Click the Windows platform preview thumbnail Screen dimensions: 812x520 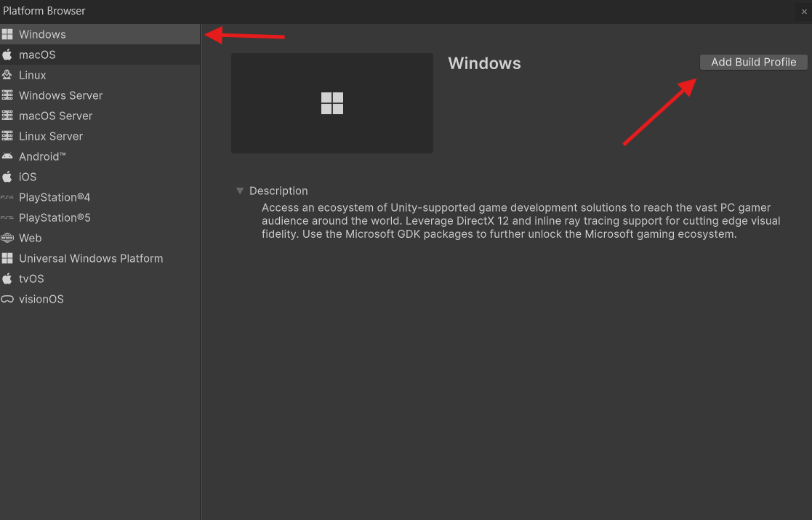point(332,103)
